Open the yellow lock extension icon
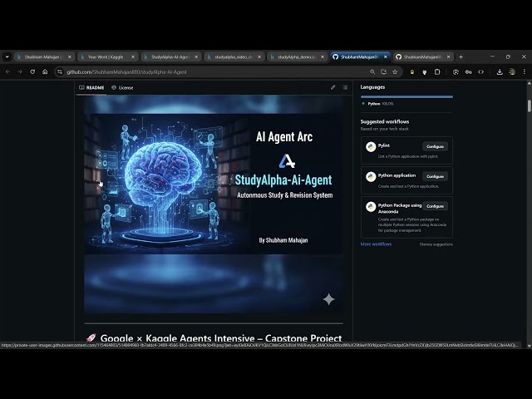Viewport: 532px width, 399px height. point(412,72)
